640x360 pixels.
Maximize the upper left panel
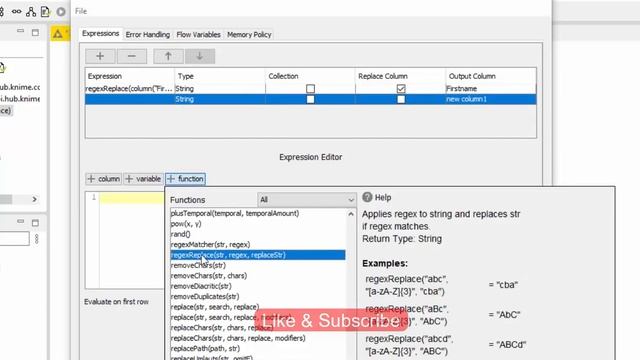point(36,32)
